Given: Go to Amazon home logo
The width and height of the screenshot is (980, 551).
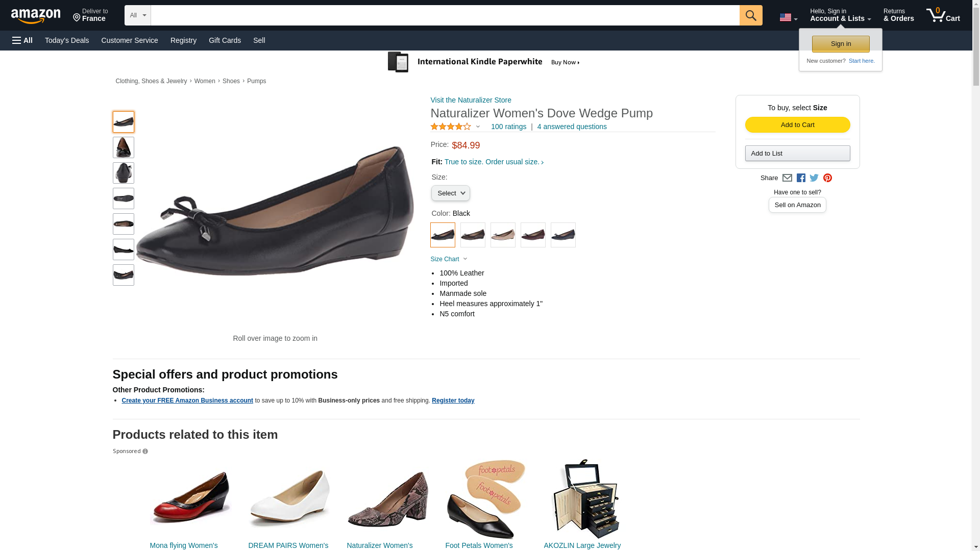Looking at the screenshot, I should click(x=36, y=16).
